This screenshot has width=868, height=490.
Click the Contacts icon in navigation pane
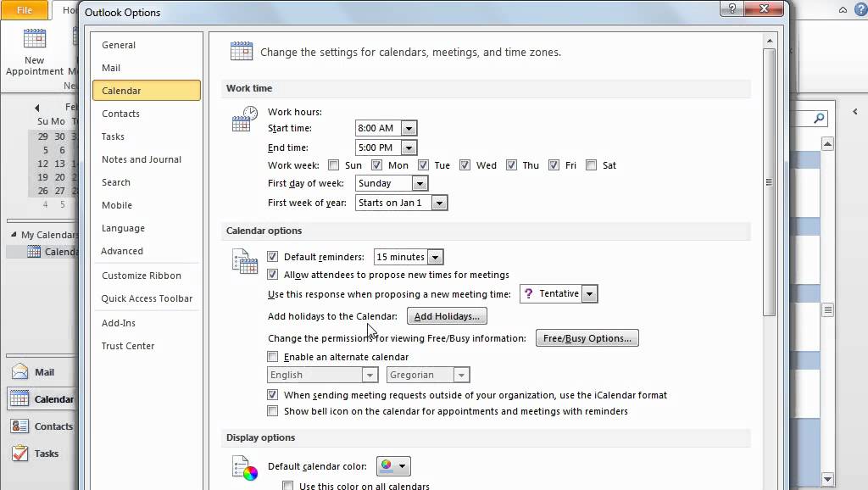20,426
